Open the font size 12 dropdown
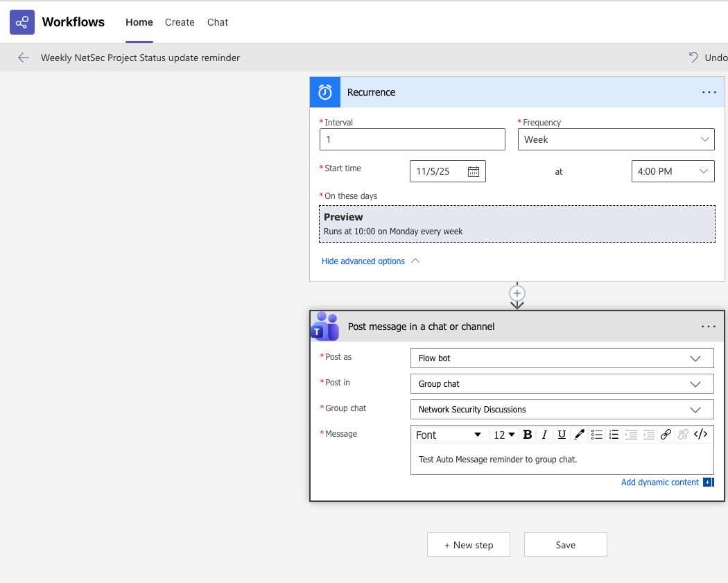 pyautogui.click(x=504, y=435)
